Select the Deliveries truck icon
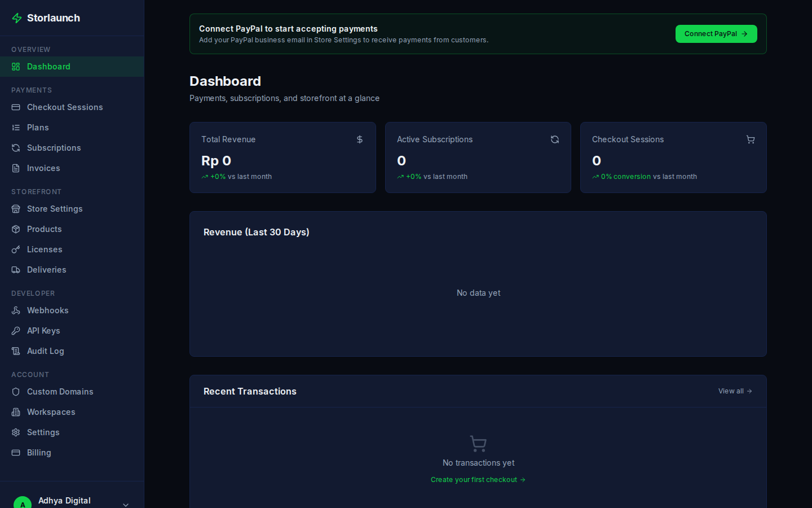Viewport: 812px width, 508px height. (15, 269)
